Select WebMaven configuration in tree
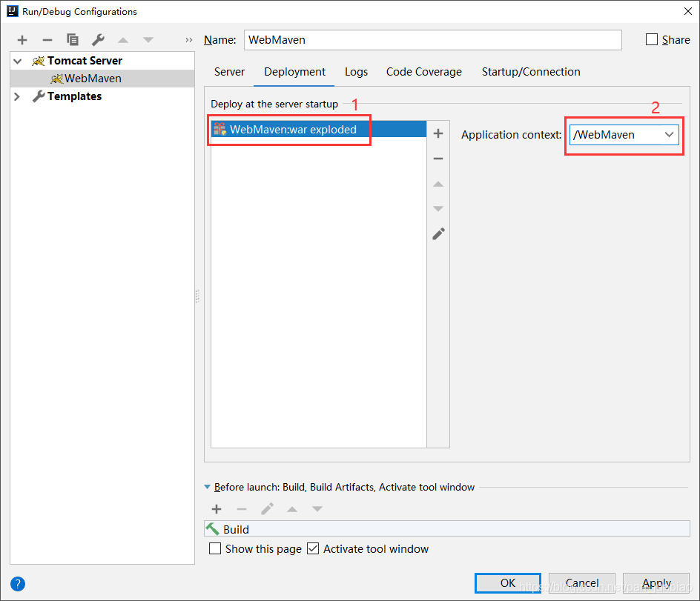This screenshot has height=601, width=700. (x=102, y=79)
